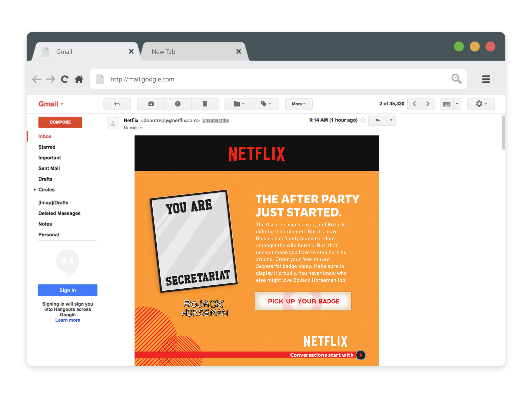
Task: Click the keyboard input tools icon
Action: tap(447, 104)
